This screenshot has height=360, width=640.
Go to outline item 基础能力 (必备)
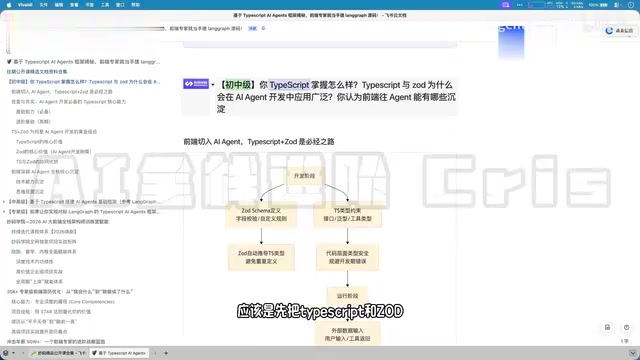(33, 111)
